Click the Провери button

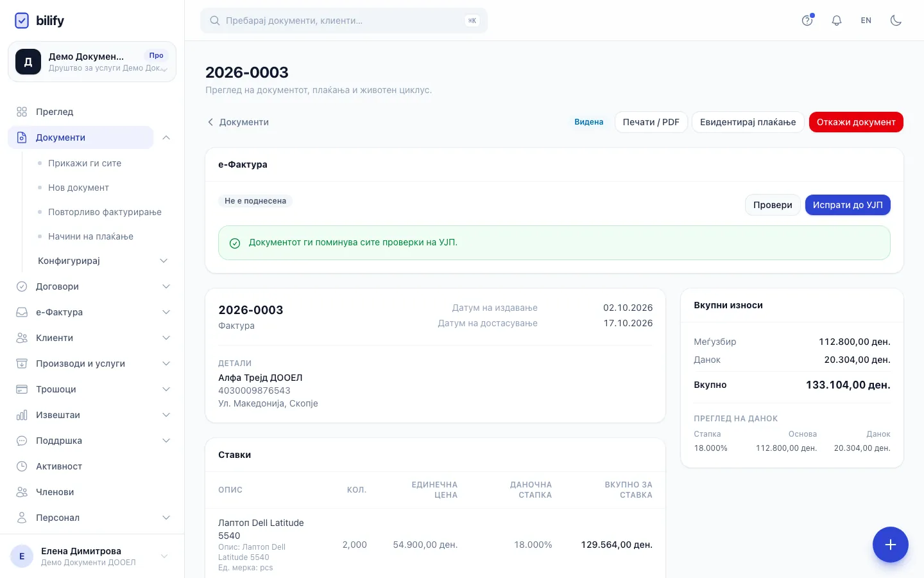(x=773, y=205)
